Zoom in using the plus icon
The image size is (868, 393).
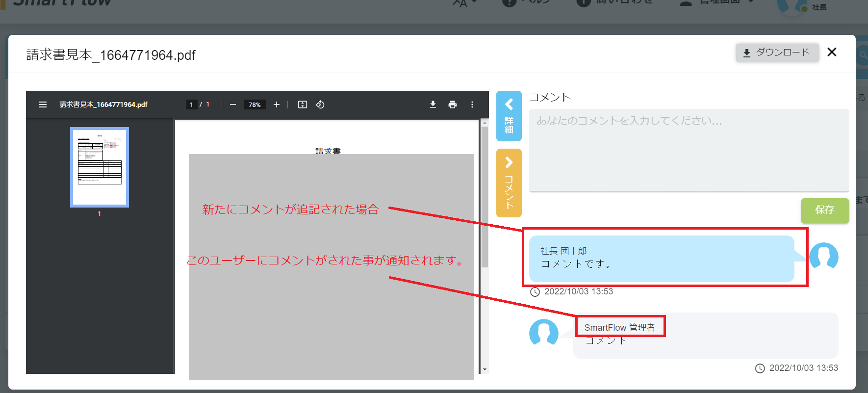pyautogui.click(x=277, y=105)
